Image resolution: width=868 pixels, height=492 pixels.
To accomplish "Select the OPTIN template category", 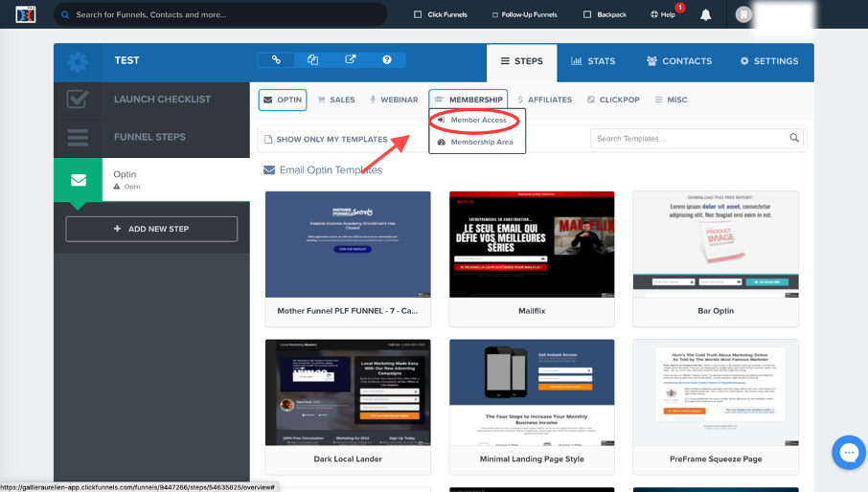I will point(283,100).
